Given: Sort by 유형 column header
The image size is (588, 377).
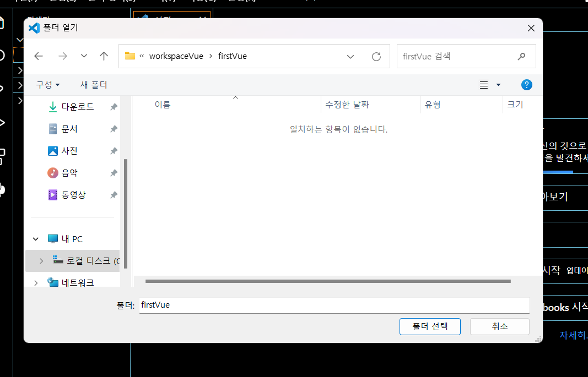Looking at the screenshot, I should click(433, 105).
